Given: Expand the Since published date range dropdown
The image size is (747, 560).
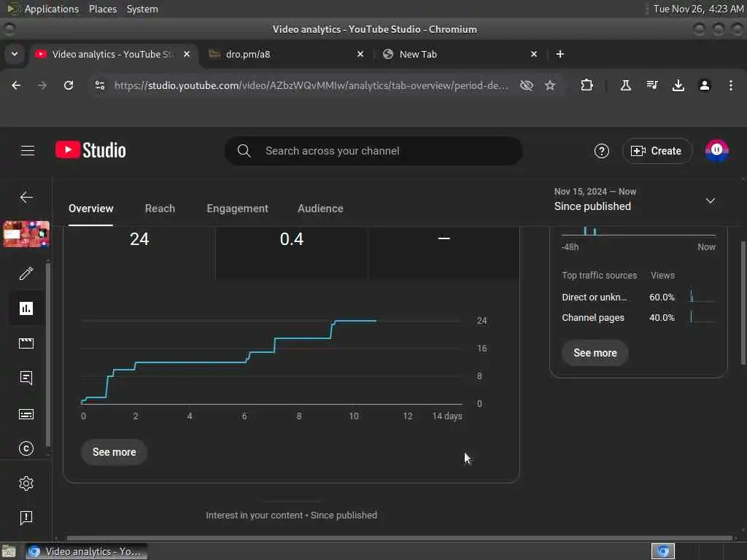Looking at the screenshot, I should pyautogui.click(x=711, y=201).
